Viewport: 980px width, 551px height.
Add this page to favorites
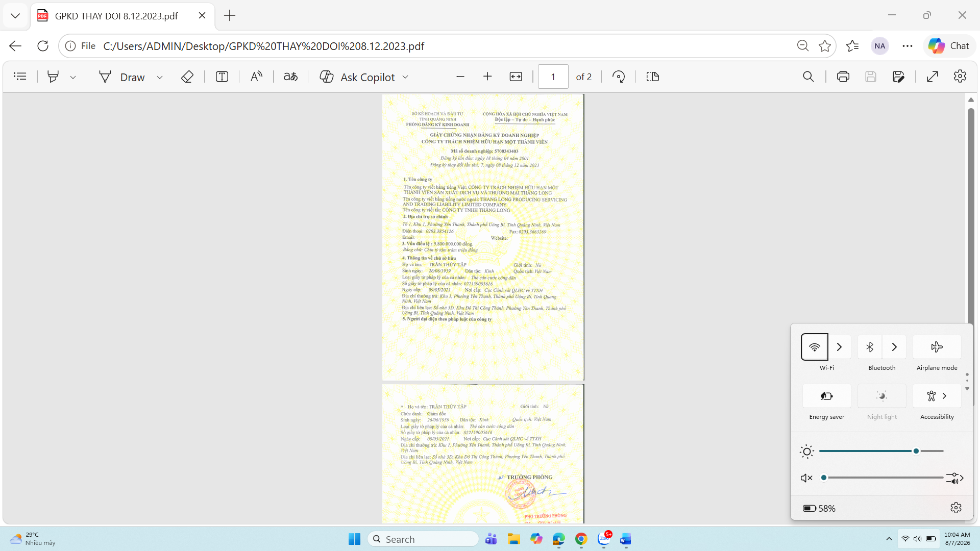click(825, 46)
